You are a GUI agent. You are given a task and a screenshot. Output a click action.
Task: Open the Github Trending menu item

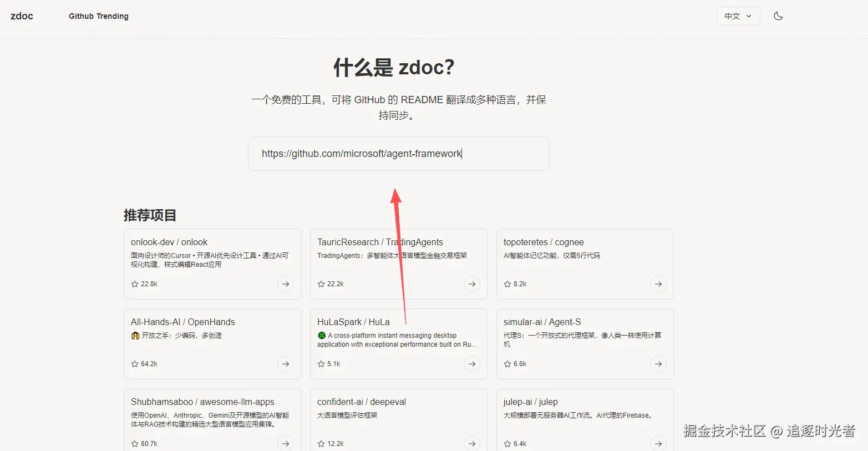pyautogui.click(x=99, y=16)
